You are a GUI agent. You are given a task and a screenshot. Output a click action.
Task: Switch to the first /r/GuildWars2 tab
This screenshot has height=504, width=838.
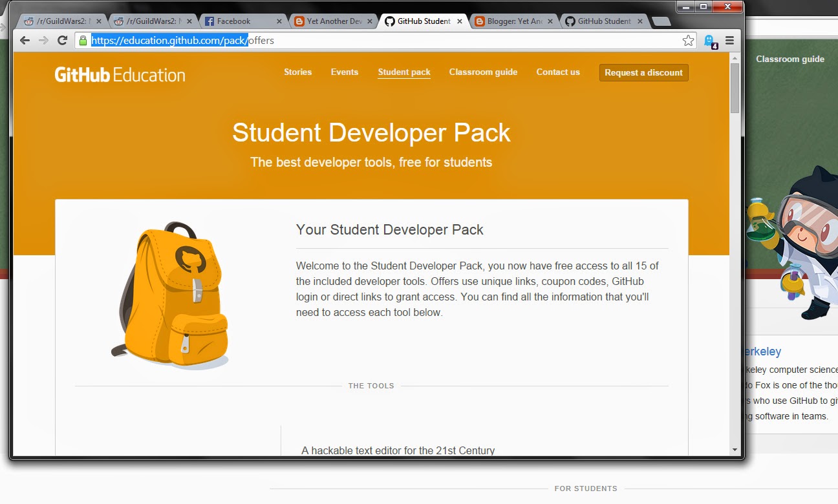point(62,21)
